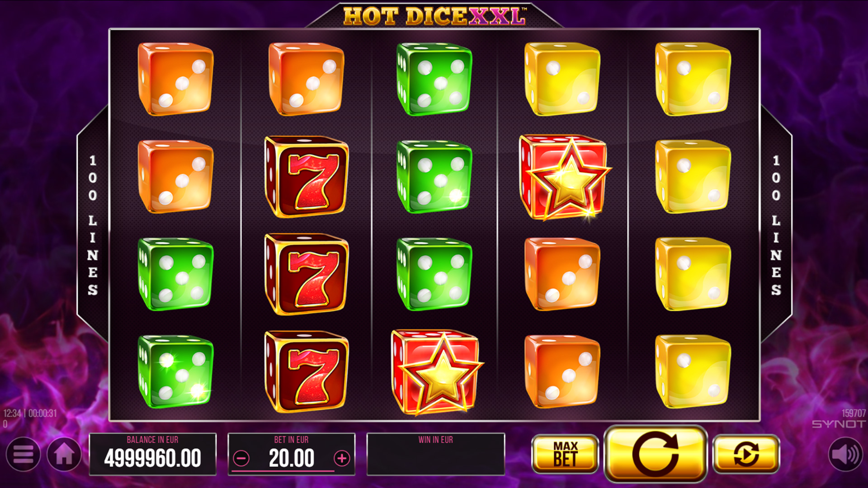Open the hamburger menu icon

pos(23,454)
